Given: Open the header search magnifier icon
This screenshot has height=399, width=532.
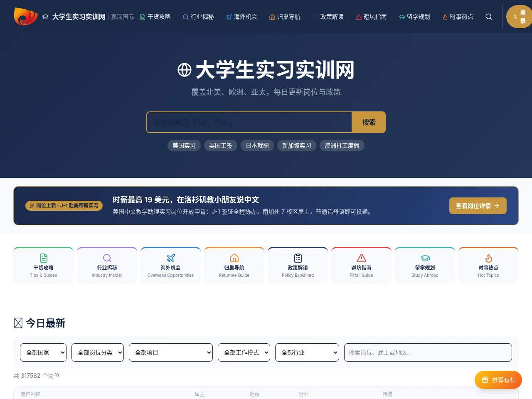Looking at the screenshot, I should [x=489, y=17].
